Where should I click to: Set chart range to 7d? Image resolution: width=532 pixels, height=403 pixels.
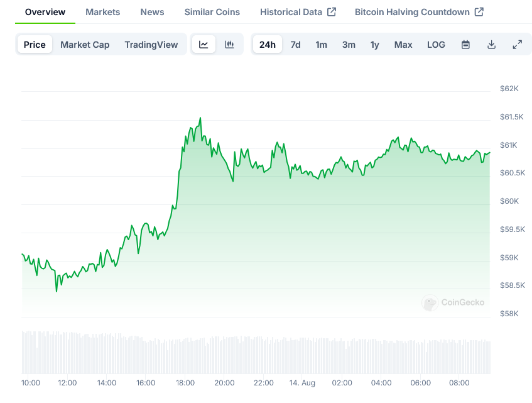click(x=295, y=45)
